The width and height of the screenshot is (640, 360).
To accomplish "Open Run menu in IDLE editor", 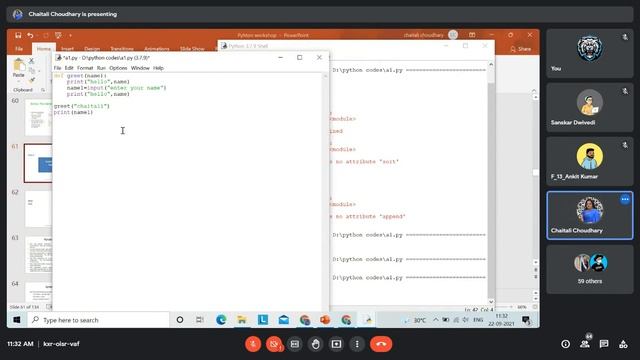I will pos(101,68).
